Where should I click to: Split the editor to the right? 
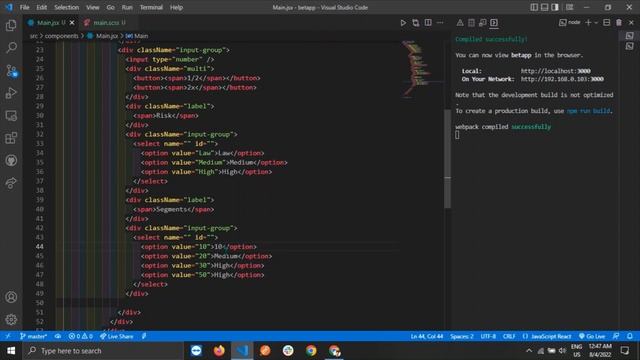(428, 23)
